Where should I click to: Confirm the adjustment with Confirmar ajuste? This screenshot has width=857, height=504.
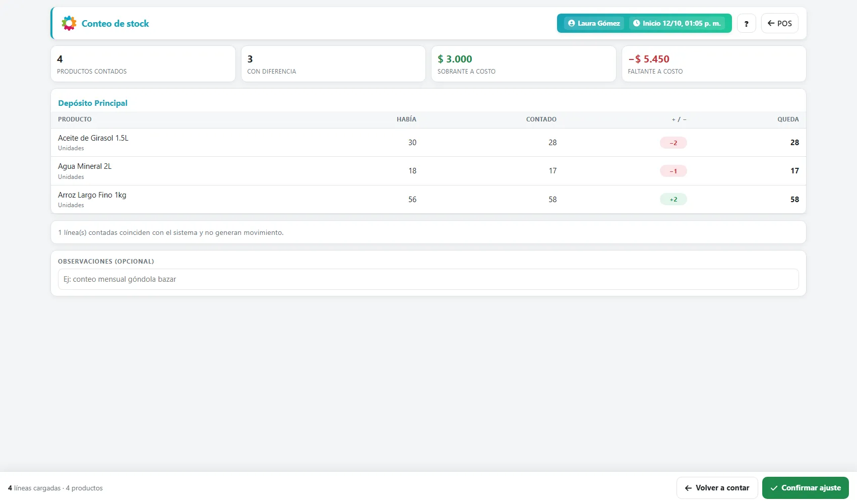tap(805, 488)
